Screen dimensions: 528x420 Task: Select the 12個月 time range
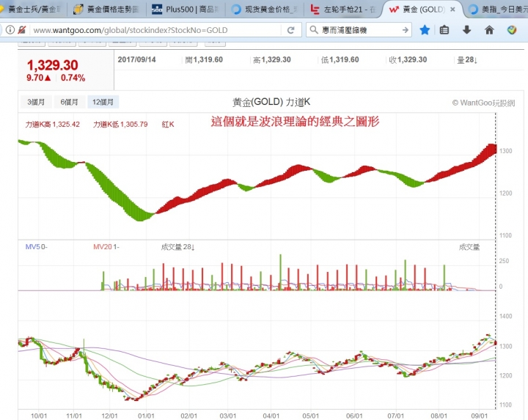pyautogui.click(x=103, y=103)
